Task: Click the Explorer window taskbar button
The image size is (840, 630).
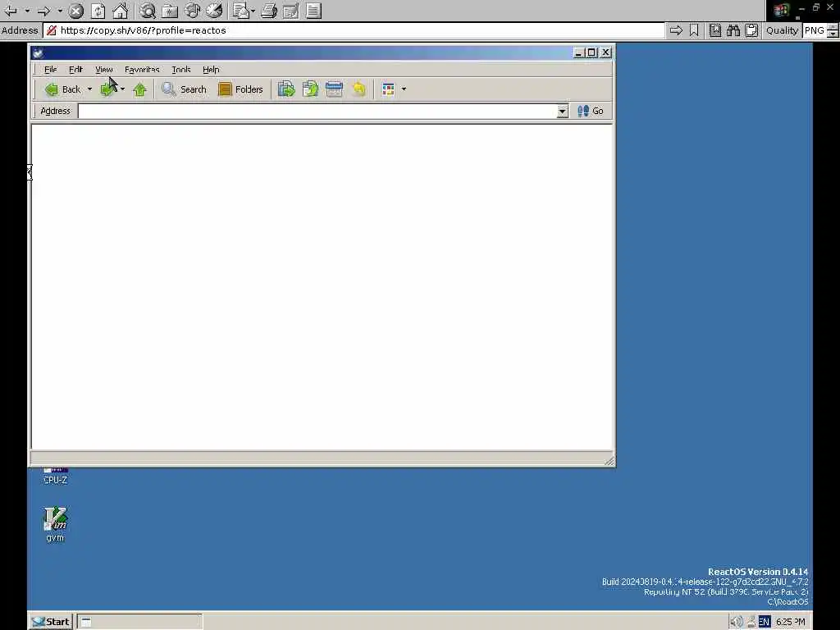Action: 139,622
